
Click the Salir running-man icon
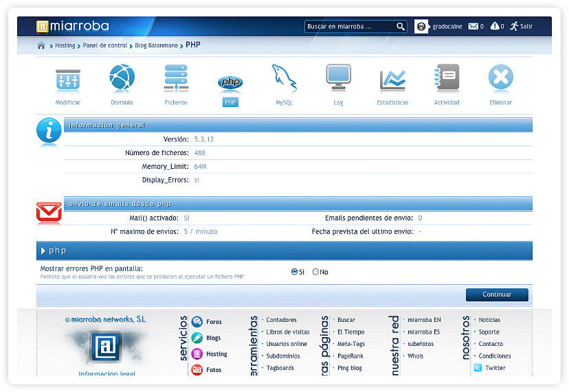pyautogui.click(x=514, y=26)
